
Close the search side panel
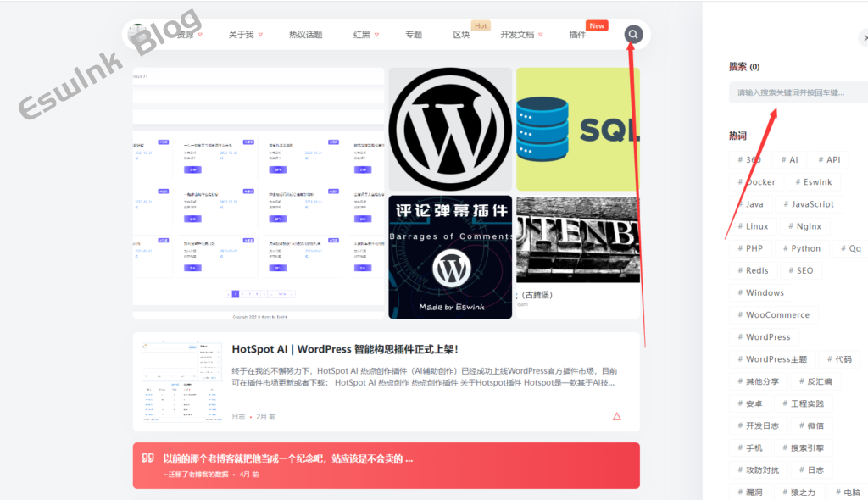click(x=864, y=38)
